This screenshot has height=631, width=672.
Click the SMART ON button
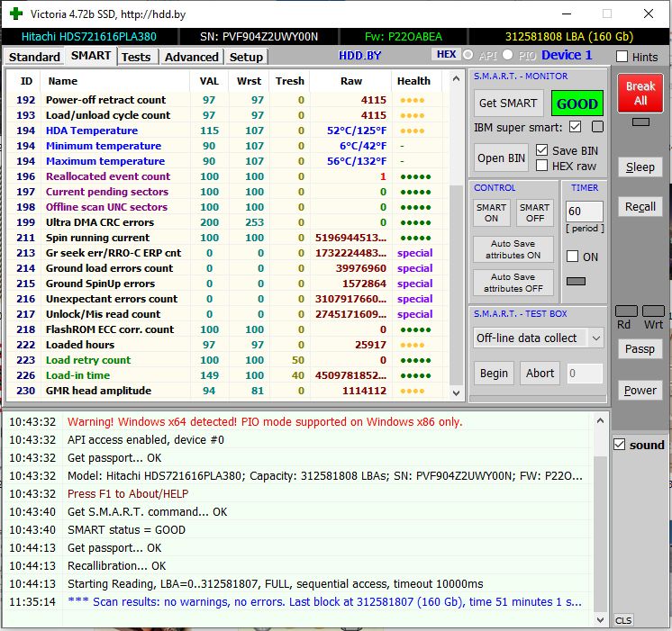point(492,213)
